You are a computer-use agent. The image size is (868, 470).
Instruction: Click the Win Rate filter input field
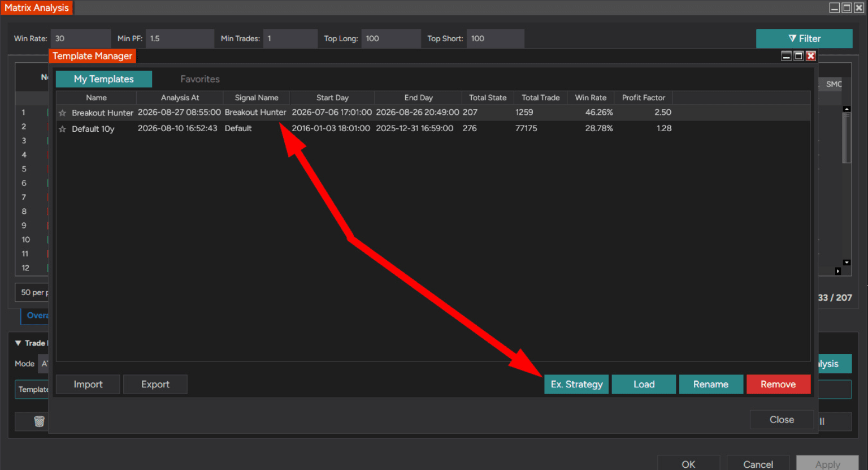(81, 38)
